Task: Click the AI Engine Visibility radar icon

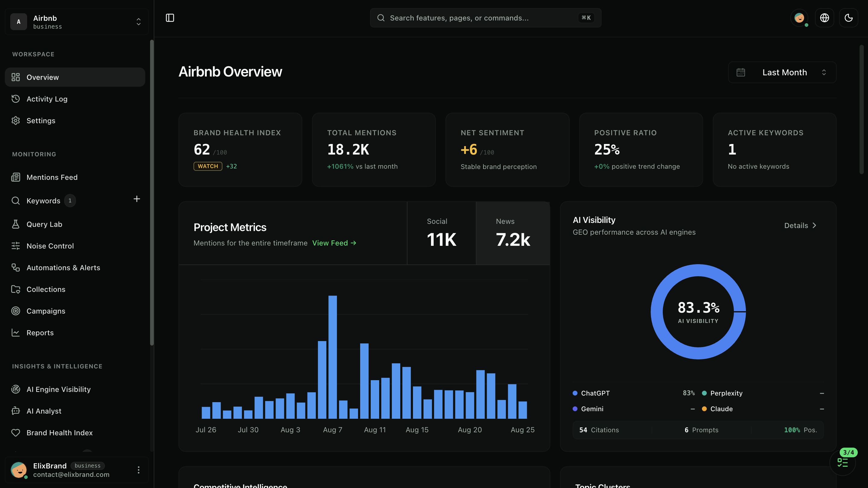Action: [x=15, y=389]
